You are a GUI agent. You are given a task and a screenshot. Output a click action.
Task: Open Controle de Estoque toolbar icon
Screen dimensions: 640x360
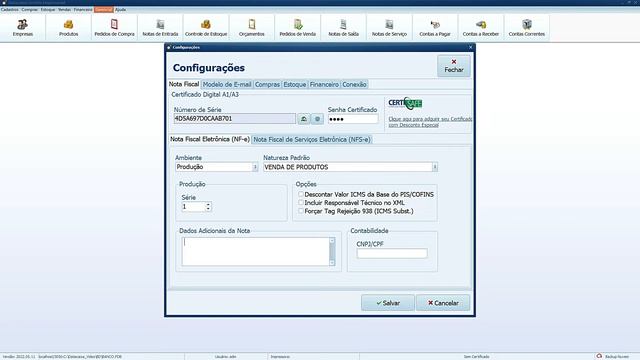(x=206, y=28)
